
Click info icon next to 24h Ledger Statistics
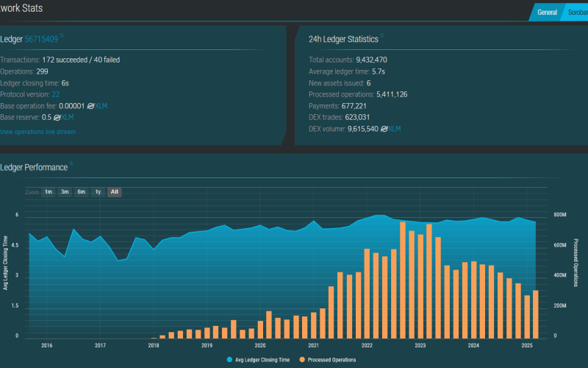[382, 35]
